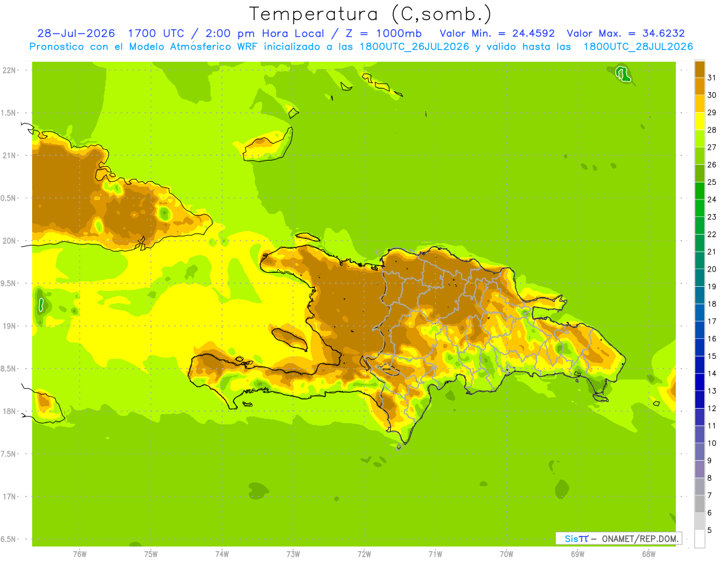728x562 pixels.
Task: Click the '10' colorbar label
Action: point(712,443)
